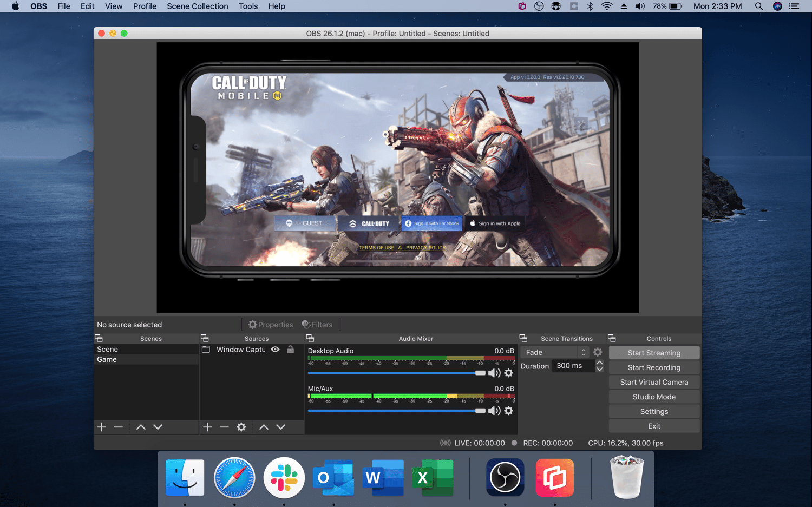Click the Start Virtual Camera button

point(653,381)
